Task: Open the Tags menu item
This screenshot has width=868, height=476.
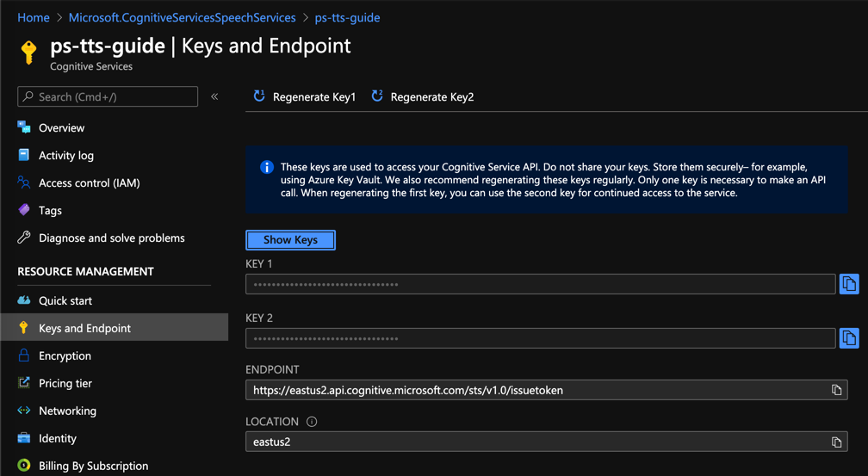Action: [50, 211]
